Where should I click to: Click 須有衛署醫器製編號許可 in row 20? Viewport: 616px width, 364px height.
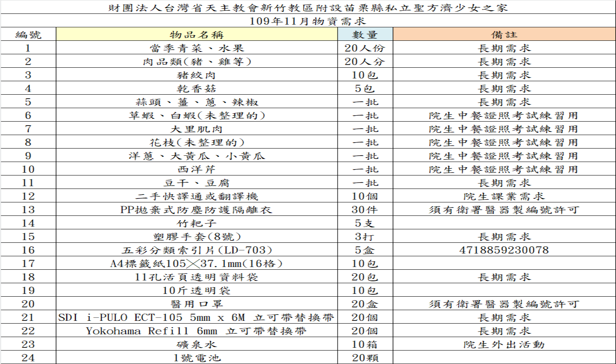coord(504,304)
